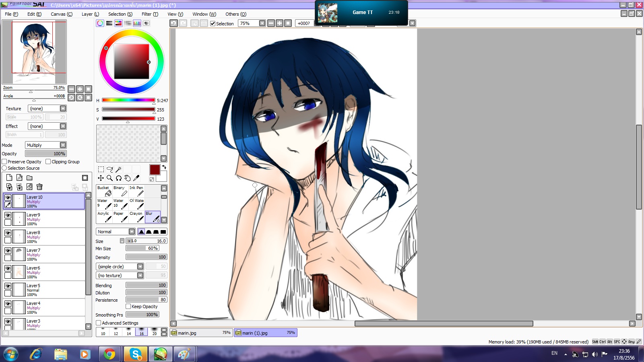This screenshot has width=644, height=362.
Task: Choose the Acrylic brush
Action: coord(104,217)
